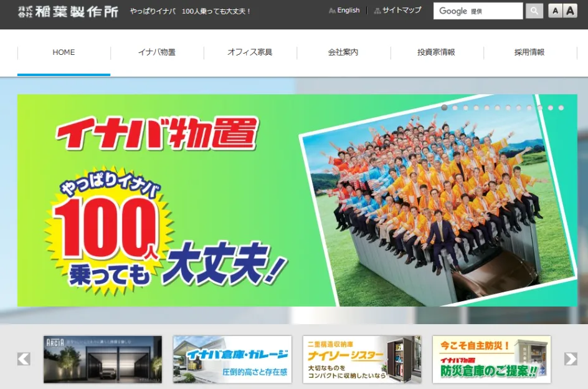This screenshot has width=588, height=389.
Task: Open the オフィス家具 navigation menu
Action: pos(250,52)
